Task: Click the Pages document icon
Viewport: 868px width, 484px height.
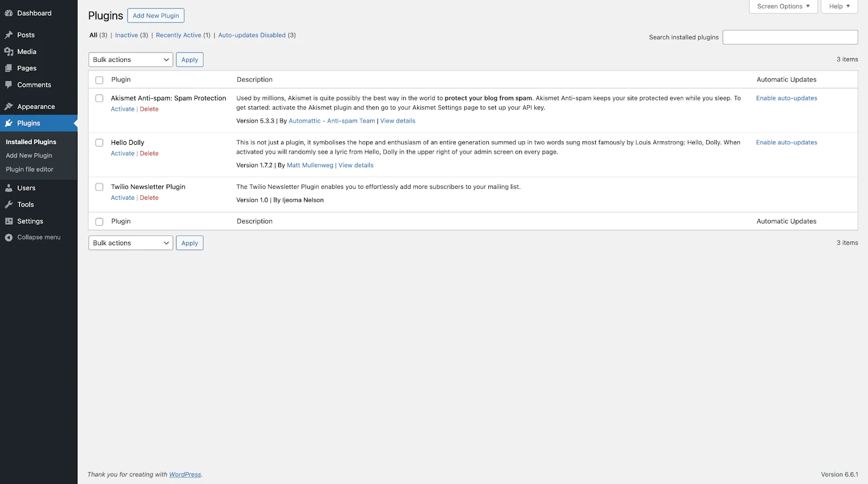Action: pos(9,68)
